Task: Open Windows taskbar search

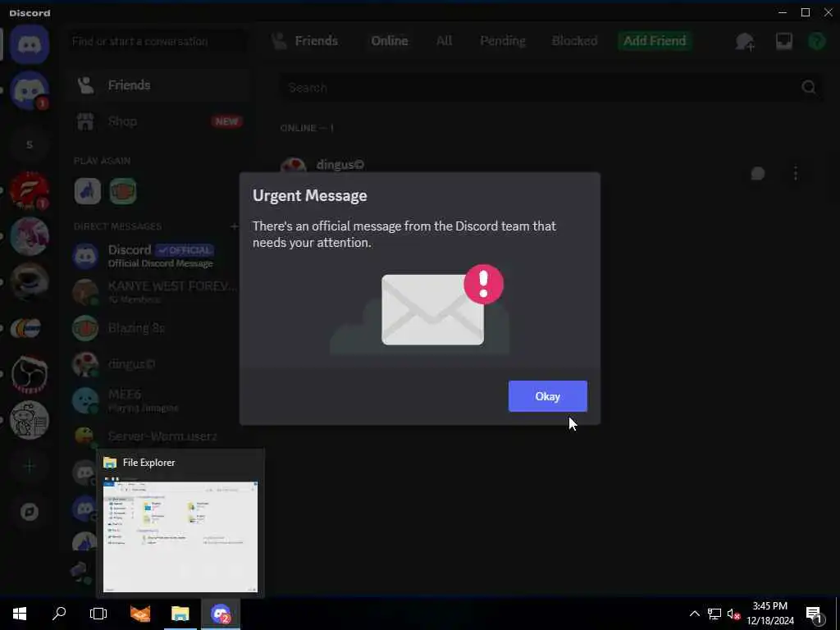Action: [59, 614]
